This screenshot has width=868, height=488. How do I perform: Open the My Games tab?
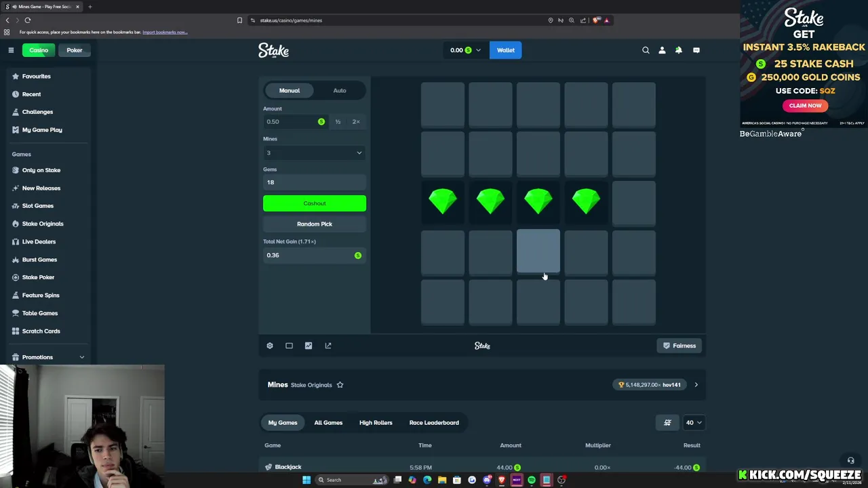[283, 422]
